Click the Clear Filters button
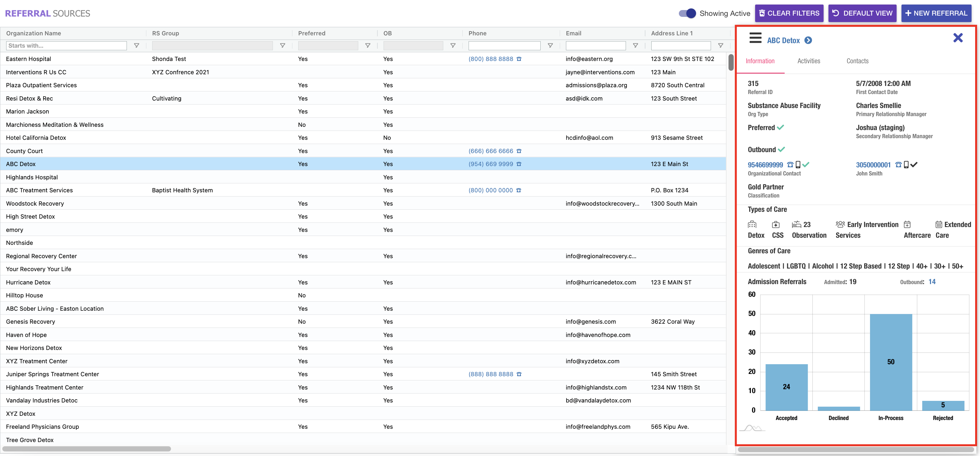Image resolution: width=980 pixels, height=456 pixels. (789, 13)
